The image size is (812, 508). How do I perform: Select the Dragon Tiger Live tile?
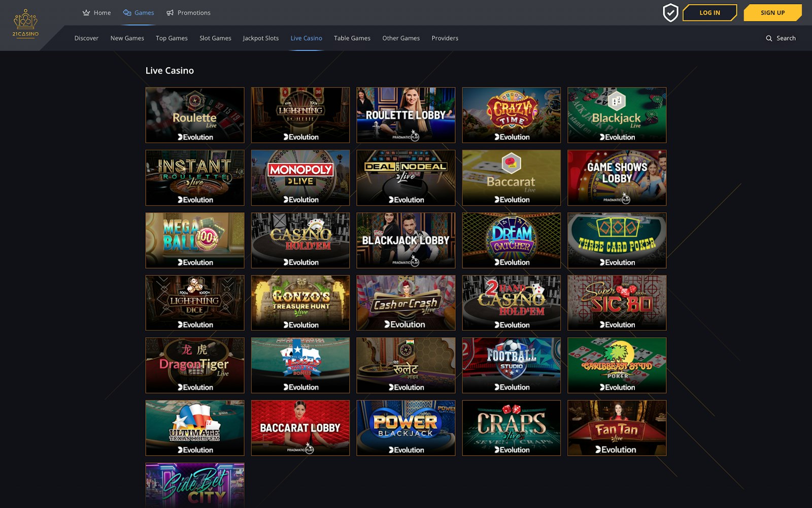[194, 365]
